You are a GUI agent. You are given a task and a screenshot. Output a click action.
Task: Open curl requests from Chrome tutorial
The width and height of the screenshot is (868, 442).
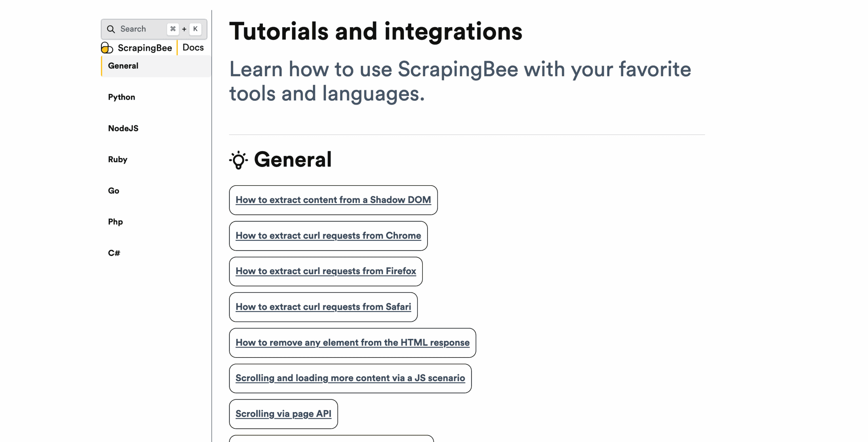(328, 236)
